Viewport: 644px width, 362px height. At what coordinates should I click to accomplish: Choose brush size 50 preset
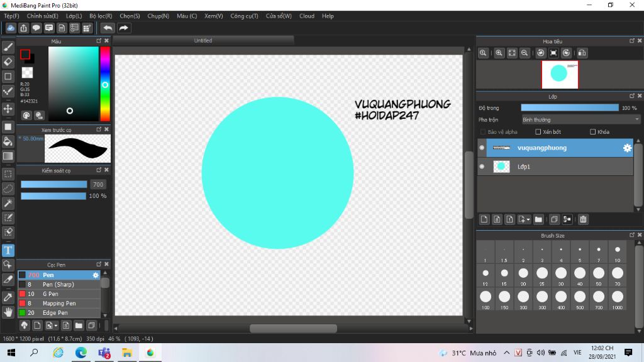tap(599, 275)
